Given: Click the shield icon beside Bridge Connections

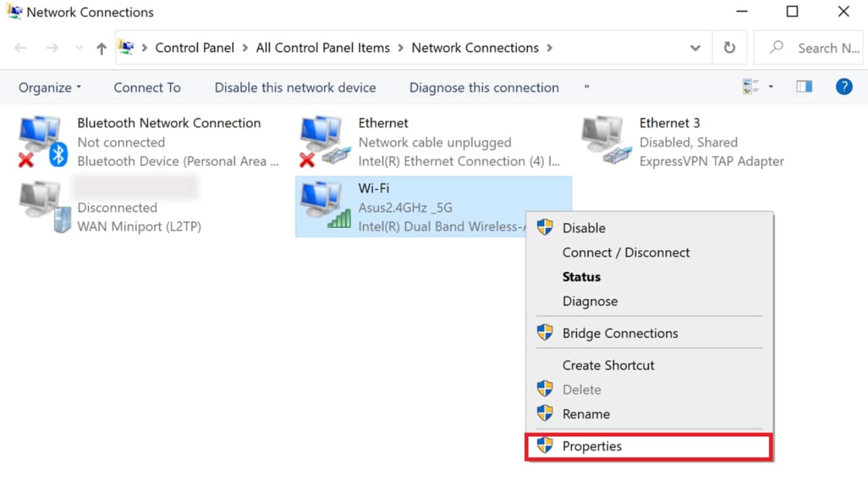Looking at the screenshot, I should (x=545, y=333).
